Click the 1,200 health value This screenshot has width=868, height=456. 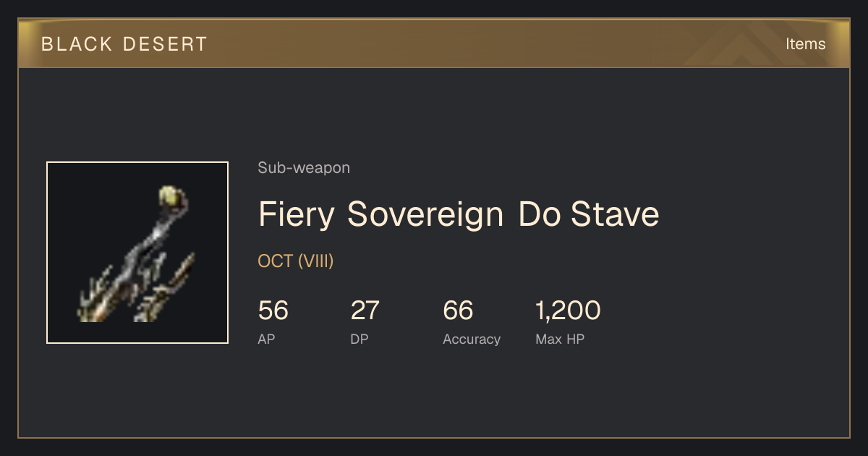point(568,311)
